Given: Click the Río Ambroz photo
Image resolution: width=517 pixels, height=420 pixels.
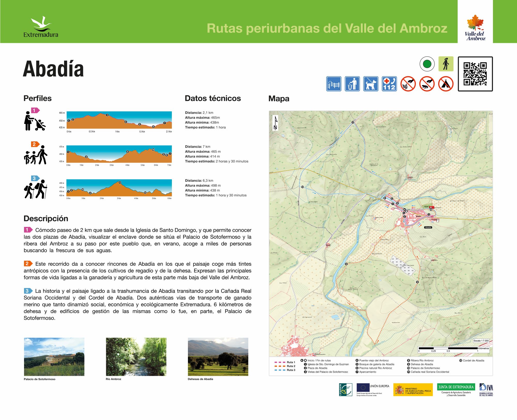Looking at the screenshot, I should point(136,357).
